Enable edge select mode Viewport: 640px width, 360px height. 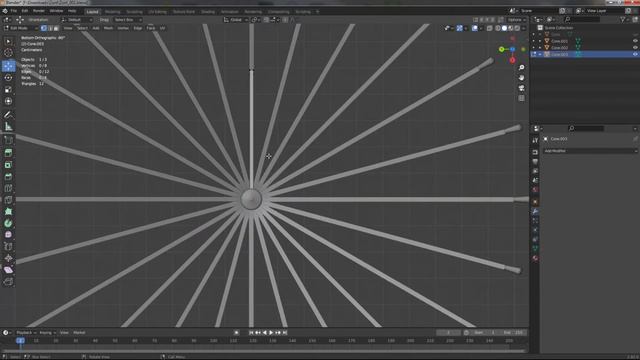pos(50,28)
